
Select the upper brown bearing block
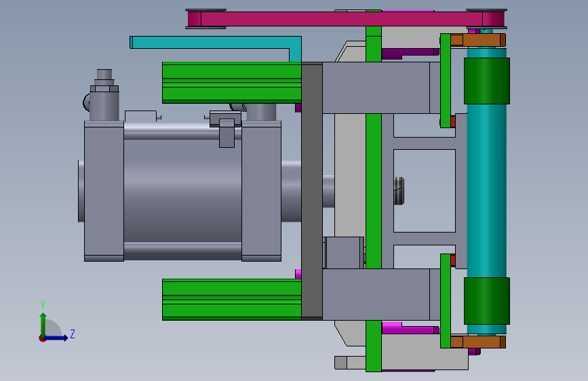478,40
